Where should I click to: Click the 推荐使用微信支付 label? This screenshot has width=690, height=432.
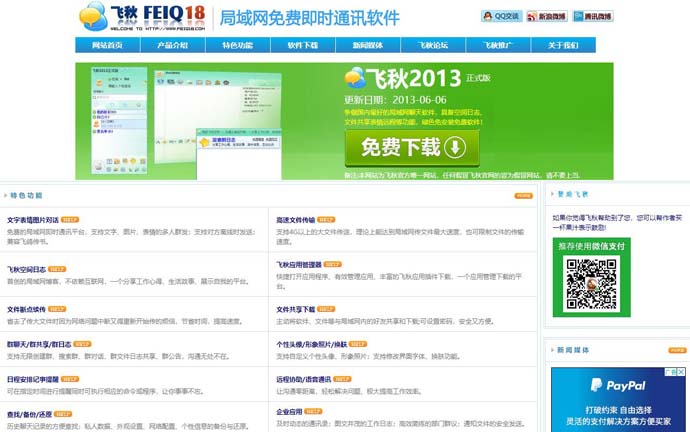(x=591, y=246)
